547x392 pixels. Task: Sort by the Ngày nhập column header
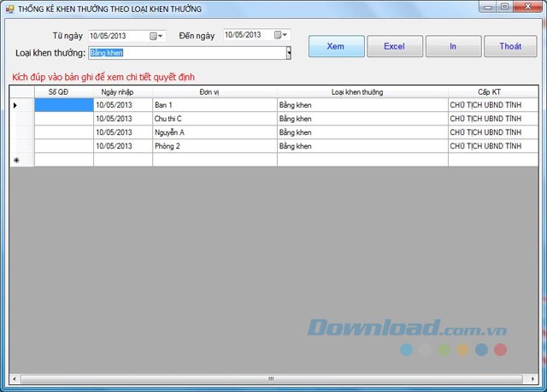click(x=122, y=91)
